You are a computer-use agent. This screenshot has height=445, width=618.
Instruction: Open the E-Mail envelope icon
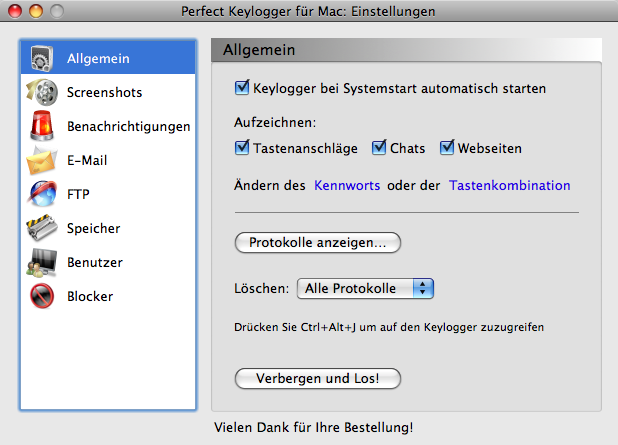point(42,160)
